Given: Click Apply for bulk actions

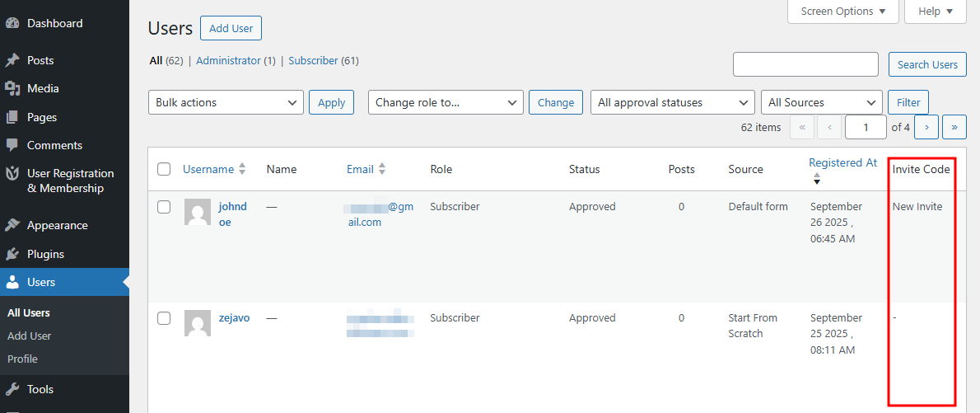Looking at the screenshot, I should [x=331, y=102].
